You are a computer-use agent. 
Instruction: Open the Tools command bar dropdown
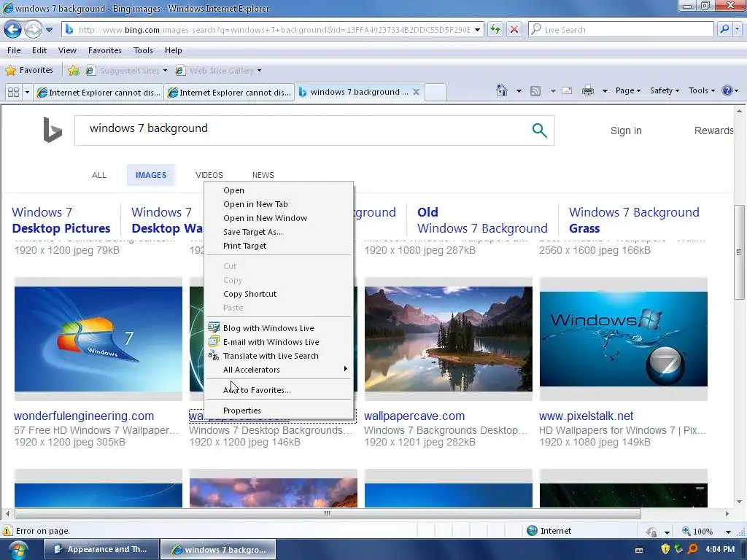pyautogui.click(x=701, y=90)
